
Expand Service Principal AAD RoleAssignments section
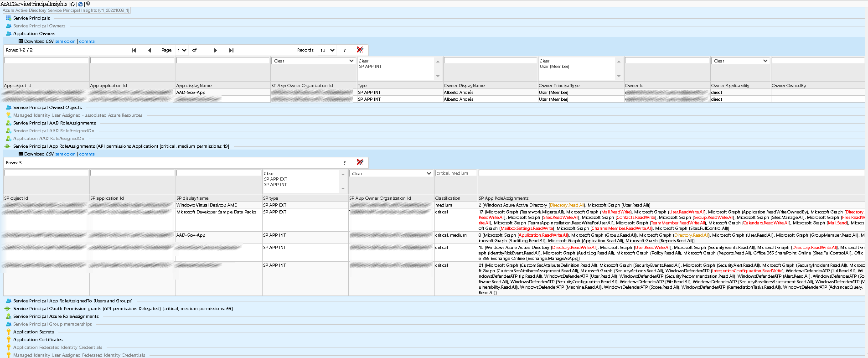(55, 123)
